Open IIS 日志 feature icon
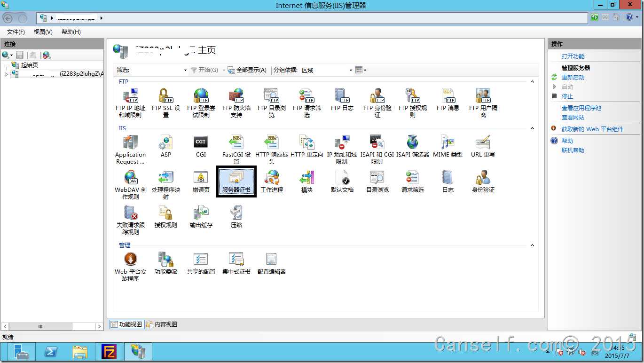Screen dimensions: 644x363 pyautogui.click(x=448, y=181)
